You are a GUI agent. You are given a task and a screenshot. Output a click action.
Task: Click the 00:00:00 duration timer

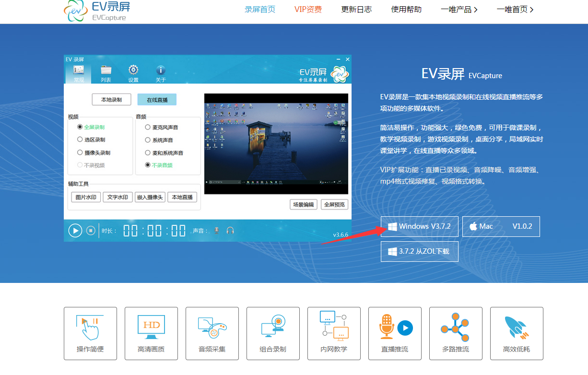click(x=154, y=231)
